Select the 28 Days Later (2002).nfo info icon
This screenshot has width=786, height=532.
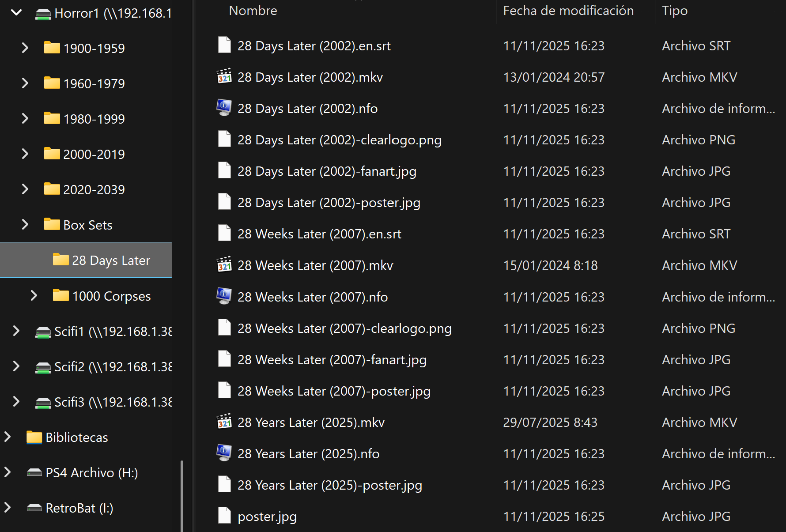pyautogui.click(x=224, y=108)
